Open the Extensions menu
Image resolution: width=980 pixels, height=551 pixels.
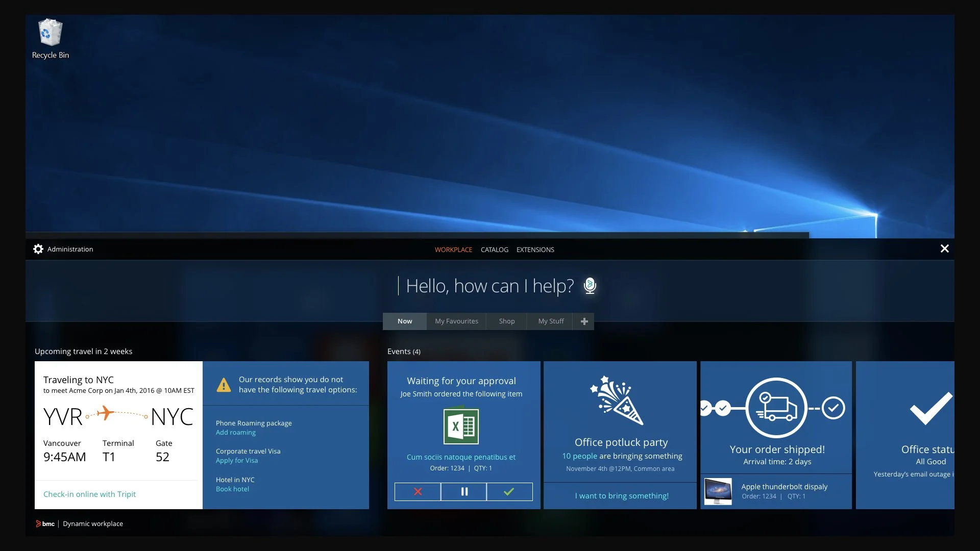[x=535, y=250]
